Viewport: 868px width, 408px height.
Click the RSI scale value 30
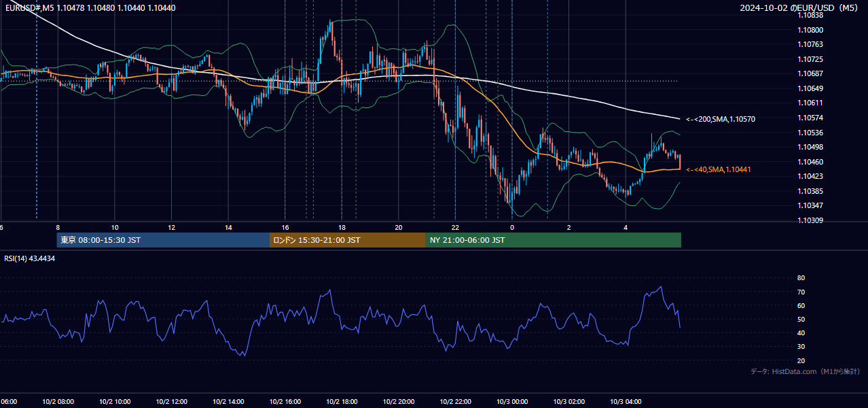pos(801,347)
